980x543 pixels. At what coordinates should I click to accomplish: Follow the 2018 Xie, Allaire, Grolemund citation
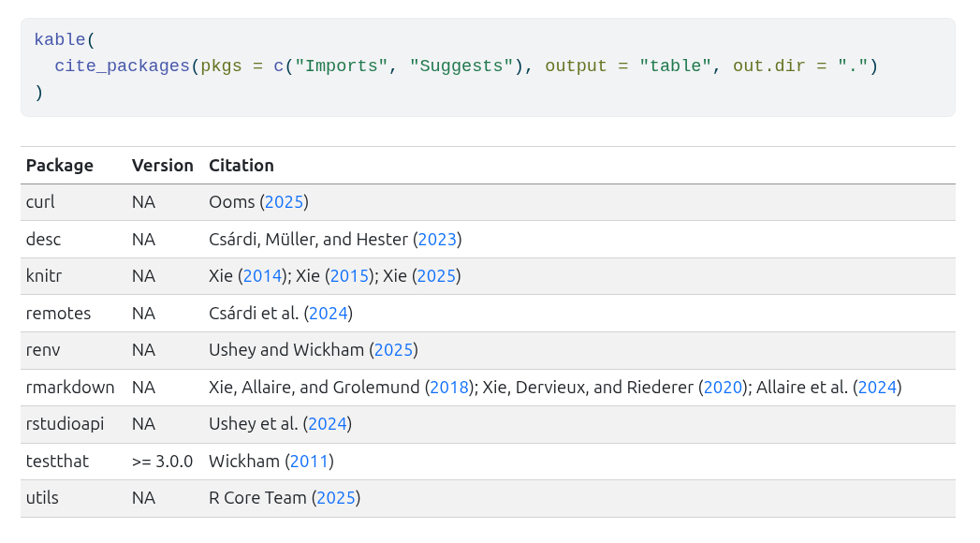pos(449,388)
